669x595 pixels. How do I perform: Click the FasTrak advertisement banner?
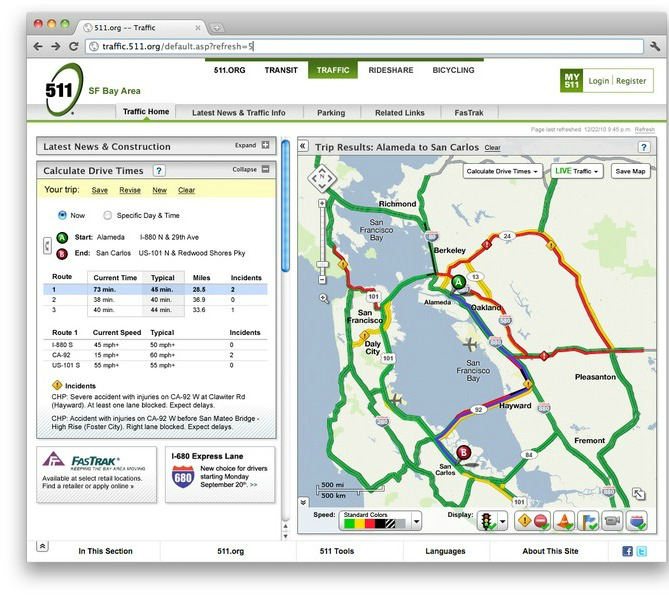(x=96, y=474)
